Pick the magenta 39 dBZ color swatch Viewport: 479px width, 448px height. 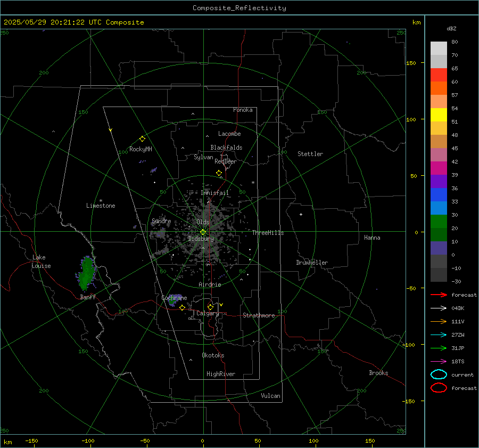coord(439,168)
